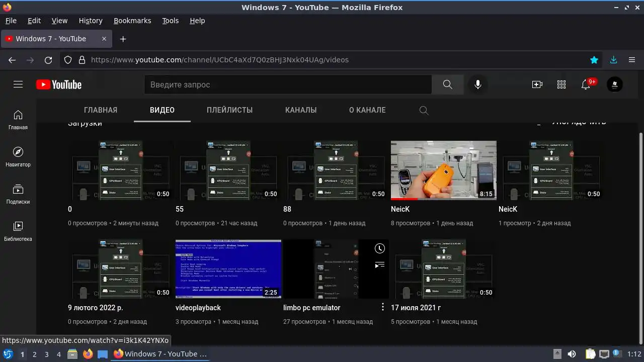
Task: Open a new tab with the plus button
Action: click(123, 39)
